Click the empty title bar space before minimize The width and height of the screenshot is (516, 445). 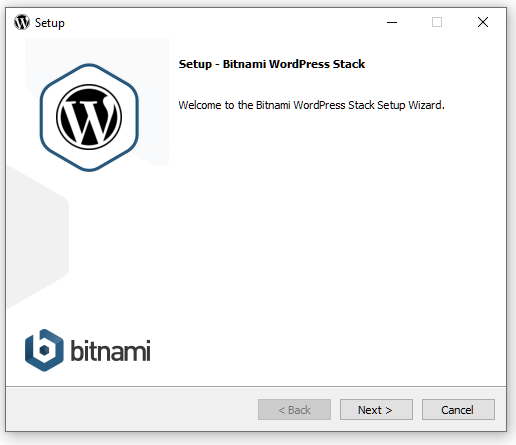(220, 22)
